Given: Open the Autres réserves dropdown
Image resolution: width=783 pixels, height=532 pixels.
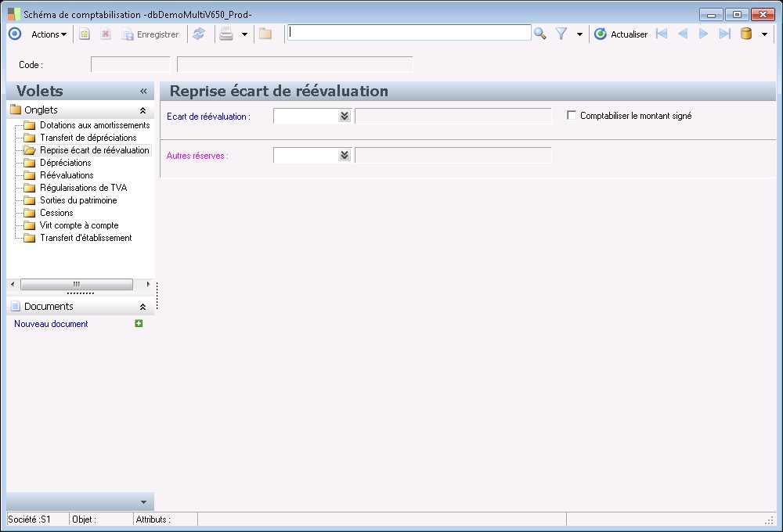Looking at the screenshot, I should [x=345, y=155].
